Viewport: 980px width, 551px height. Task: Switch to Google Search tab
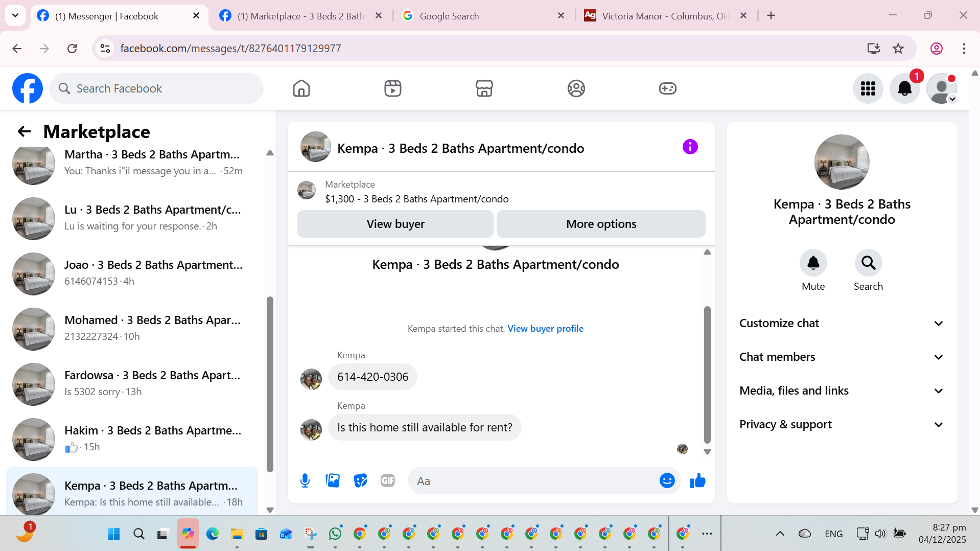(483, 16)
